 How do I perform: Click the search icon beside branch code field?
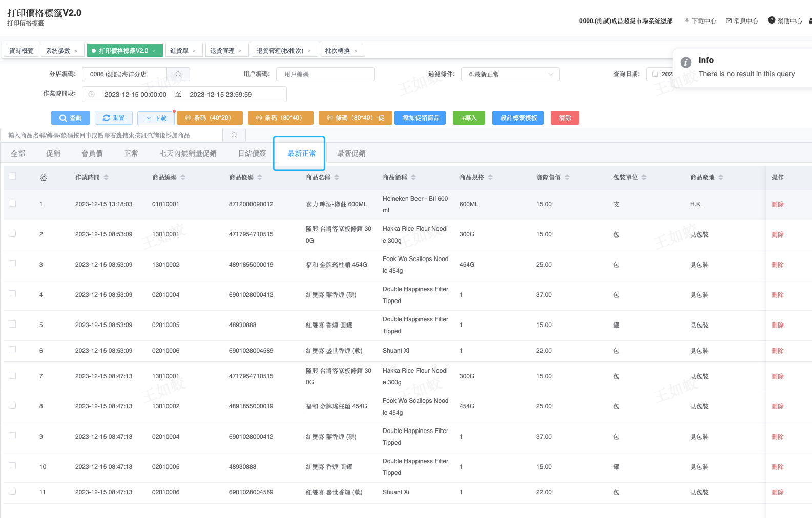178,74
